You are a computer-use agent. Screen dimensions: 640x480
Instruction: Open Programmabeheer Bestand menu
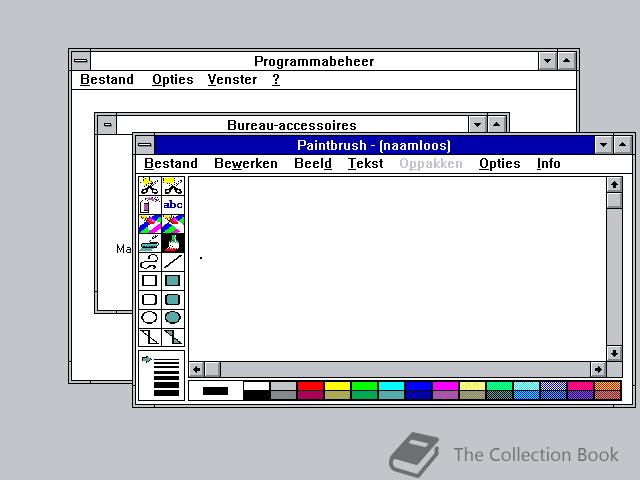(x=107, y=80)
